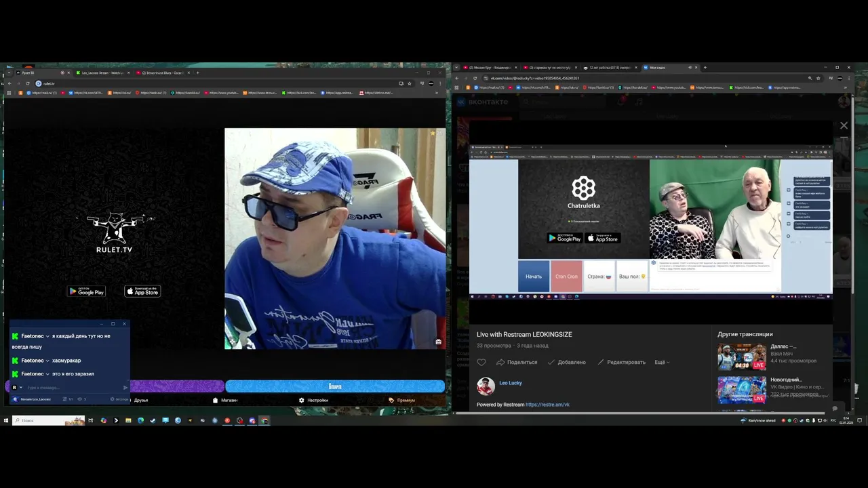This screenshot has width=868, height=488.
Task: Open a new tab in the right browser
Action: (x=705, y=67)
